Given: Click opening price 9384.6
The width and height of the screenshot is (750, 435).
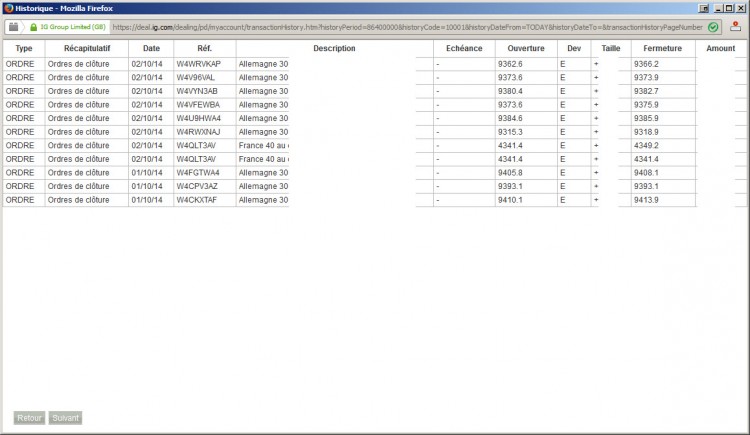Looking at the screenshot, I should tap(510, 118).
